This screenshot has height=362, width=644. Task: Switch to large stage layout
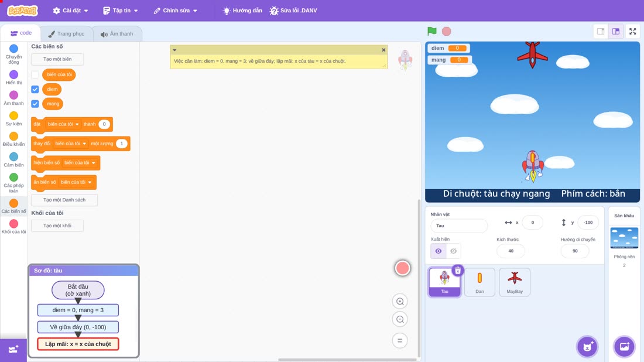coord(616,31)
